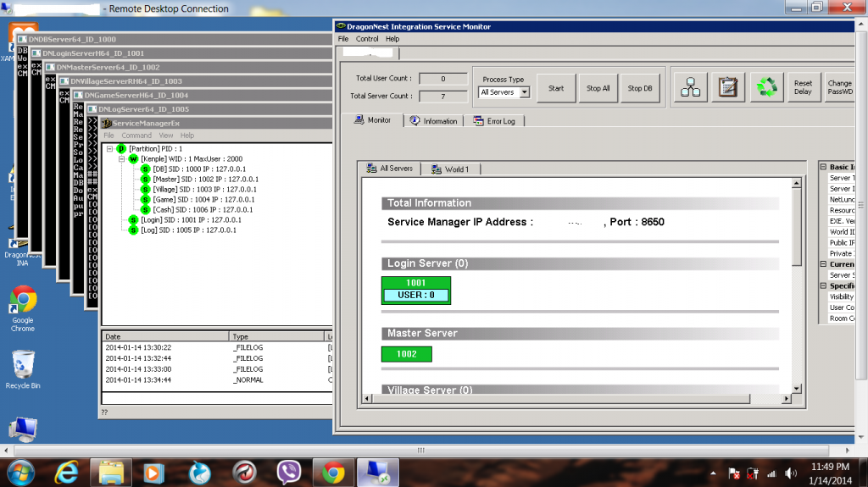Select the Game SID 1004 tree item
This screenshot has height=487, width=868.
203,200
